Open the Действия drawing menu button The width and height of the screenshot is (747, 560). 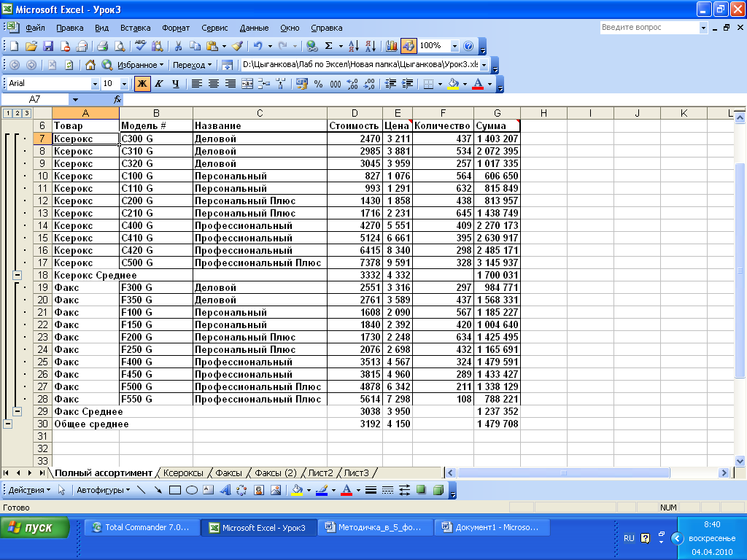click(x=29, y=490)
